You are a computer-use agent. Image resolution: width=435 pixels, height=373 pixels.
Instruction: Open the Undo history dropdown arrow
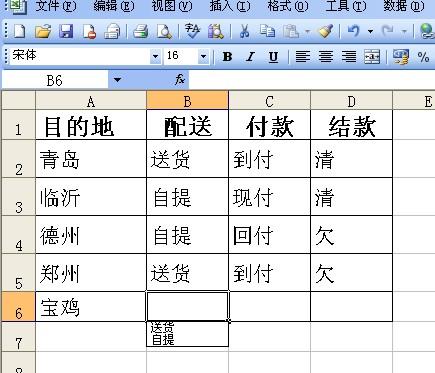[370, 31]
